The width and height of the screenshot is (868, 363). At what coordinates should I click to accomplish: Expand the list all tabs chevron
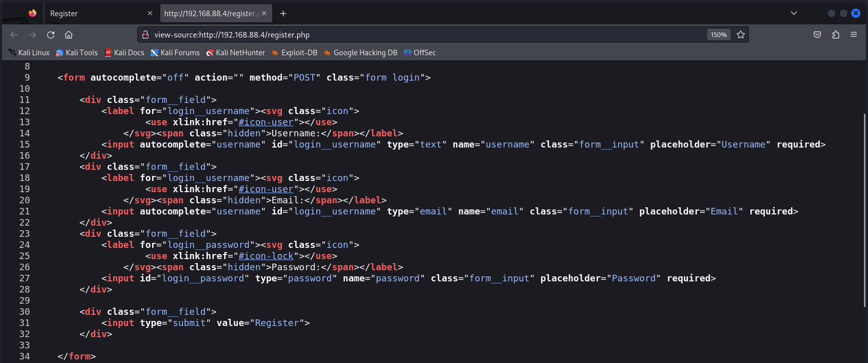(x=794, y=13)
